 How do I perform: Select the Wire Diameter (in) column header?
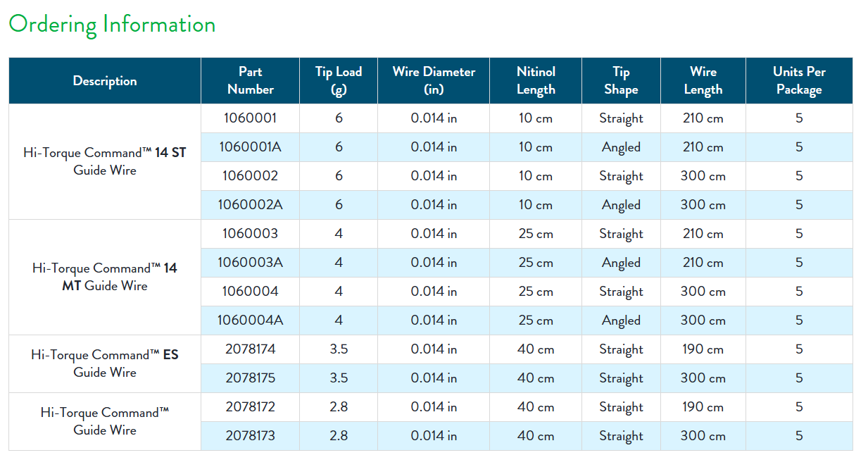tap(434, 81)
